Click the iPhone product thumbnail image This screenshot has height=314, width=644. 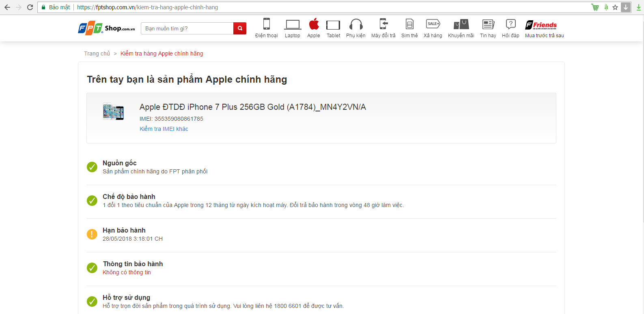(113, 111)
